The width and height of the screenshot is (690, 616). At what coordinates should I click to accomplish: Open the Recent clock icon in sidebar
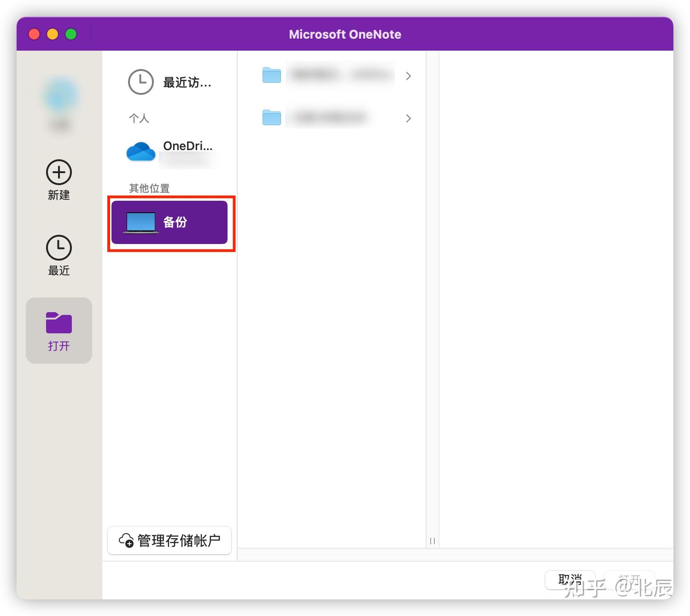[x=59, y=248]
